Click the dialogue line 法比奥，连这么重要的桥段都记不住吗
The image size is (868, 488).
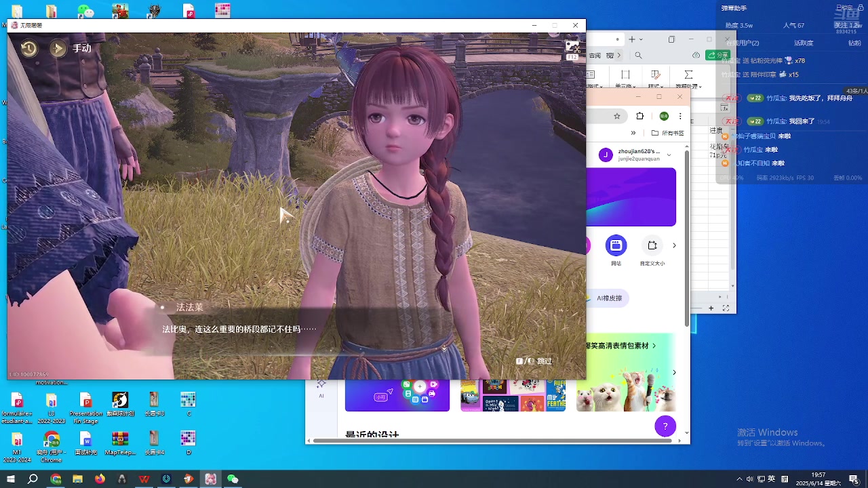pos(239,329)
